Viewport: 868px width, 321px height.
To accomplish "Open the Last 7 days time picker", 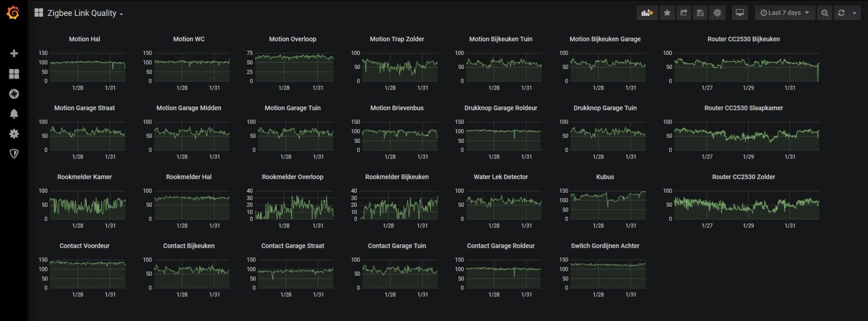I will coord(785,13).
